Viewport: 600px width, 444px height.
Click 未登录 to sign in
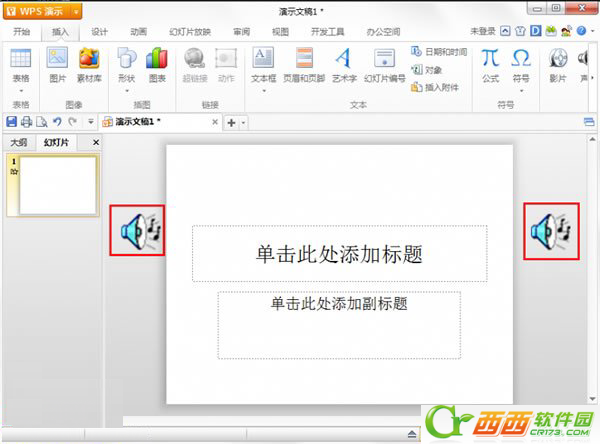[482, 31]
